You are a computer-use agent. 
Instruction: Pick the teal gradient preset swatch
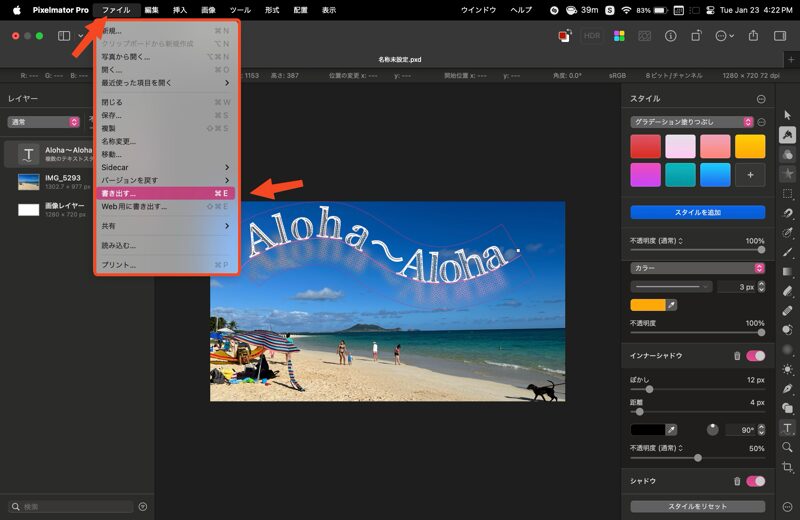click(680, 175)
